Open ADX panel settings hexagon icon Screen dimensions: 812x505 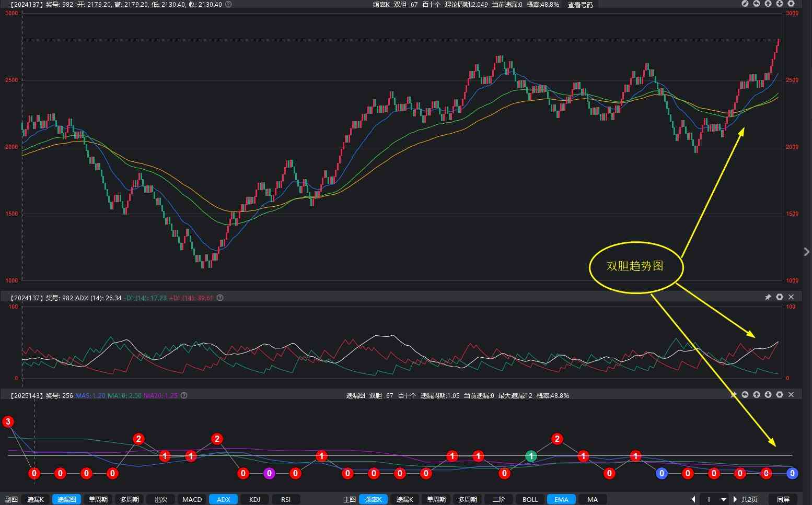point(780,297)
